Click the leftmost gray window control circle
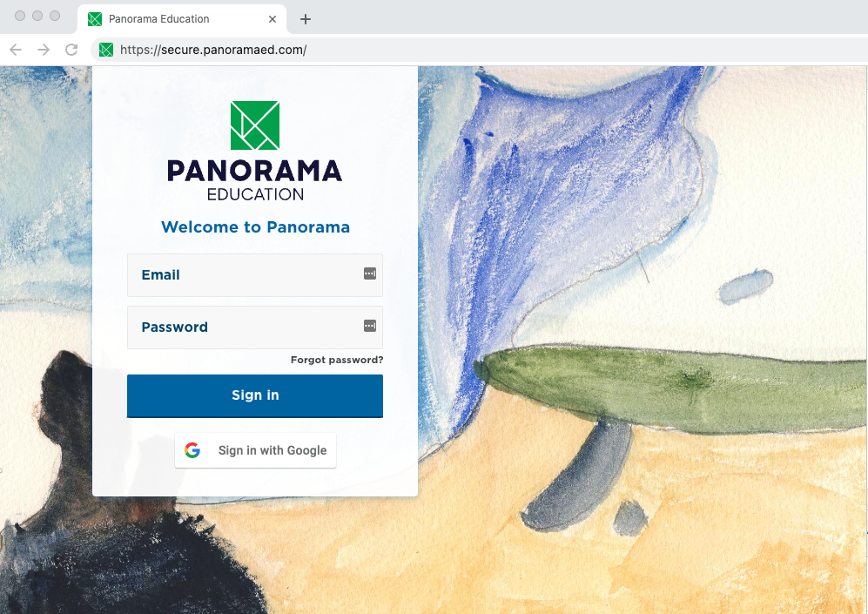 pyautogui.click(x=20, y=16)
